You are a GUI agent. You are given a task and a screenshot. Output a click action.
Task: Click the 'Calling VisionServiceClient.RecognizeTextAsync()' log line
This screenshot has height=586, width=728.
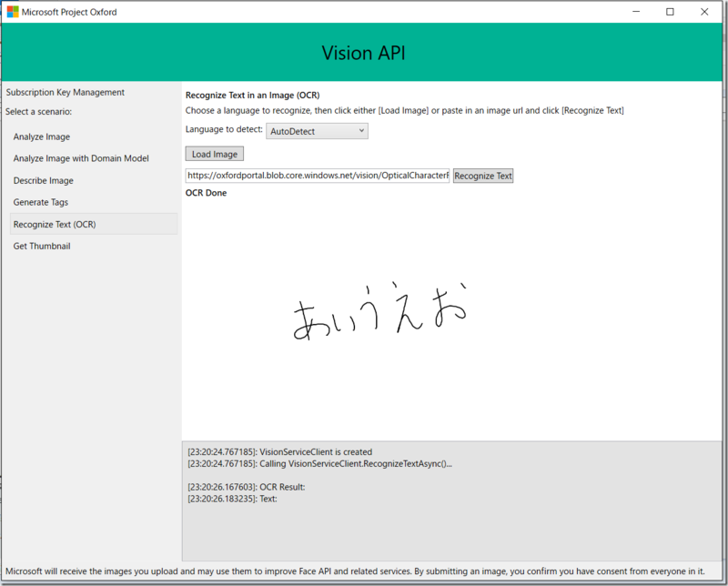(x=320, y=463)
